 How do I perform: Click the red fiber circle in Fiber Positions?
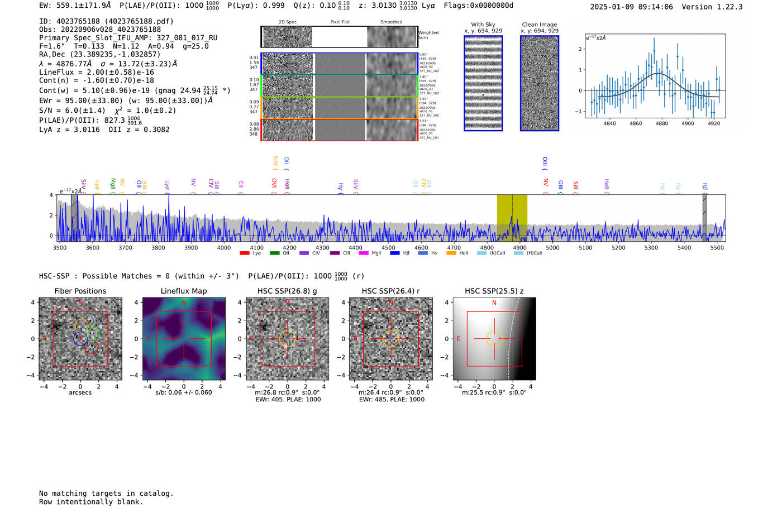(x=92, y=347)
